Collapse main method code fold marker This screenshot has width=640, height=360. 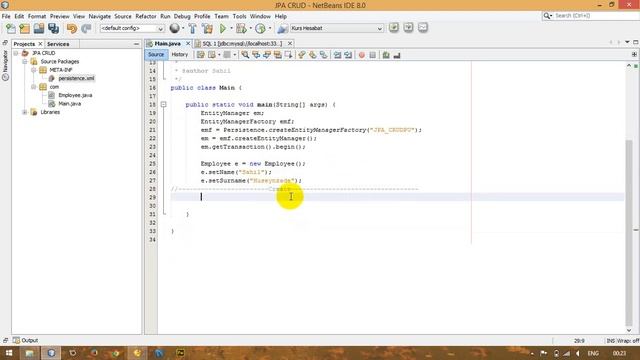pos(163,104)
